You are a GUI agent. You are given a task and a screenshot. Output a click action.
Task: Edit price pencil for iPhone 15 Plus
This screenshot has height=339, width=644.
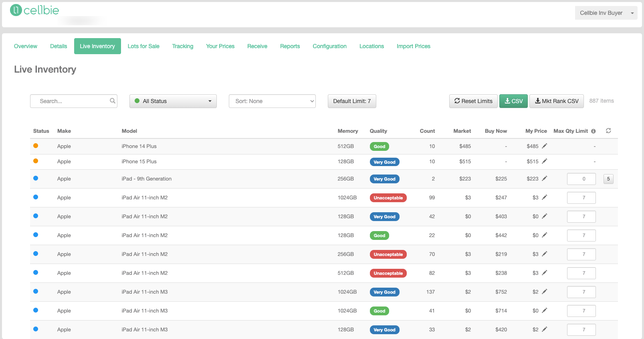[544, 161]
